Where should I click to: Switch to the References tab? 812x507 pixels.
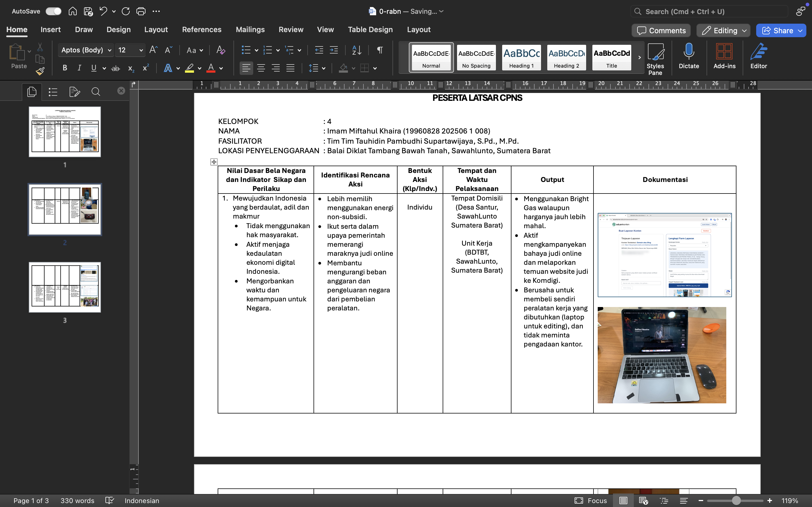202,30
